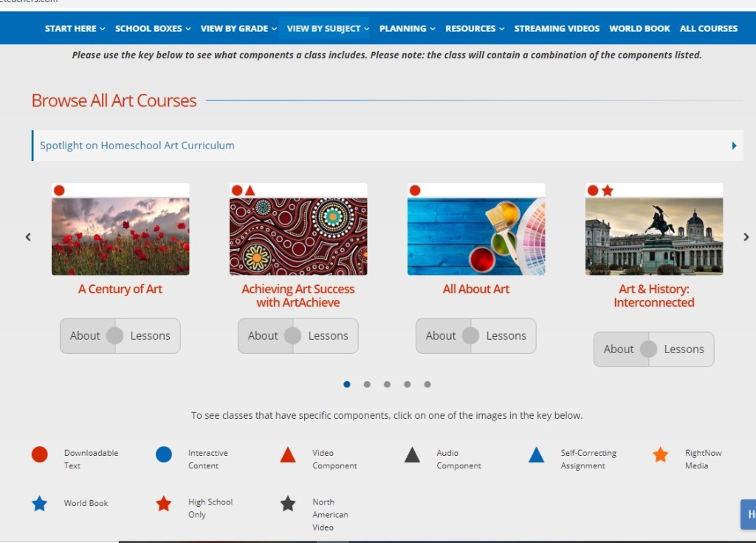Click the blue Interactive Content circle icon
Viewport: 756px width, 543px height.
click(x=164, y=454)
